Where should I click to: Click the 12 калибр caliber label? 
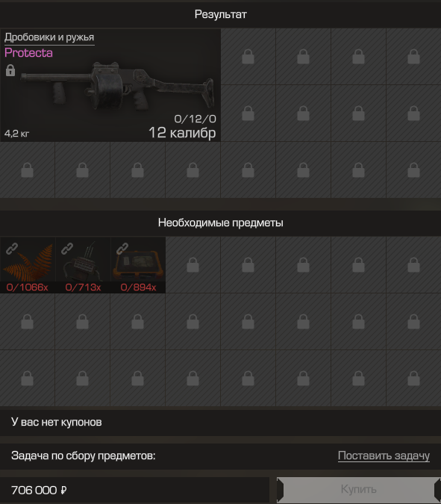tap(182, 133)
